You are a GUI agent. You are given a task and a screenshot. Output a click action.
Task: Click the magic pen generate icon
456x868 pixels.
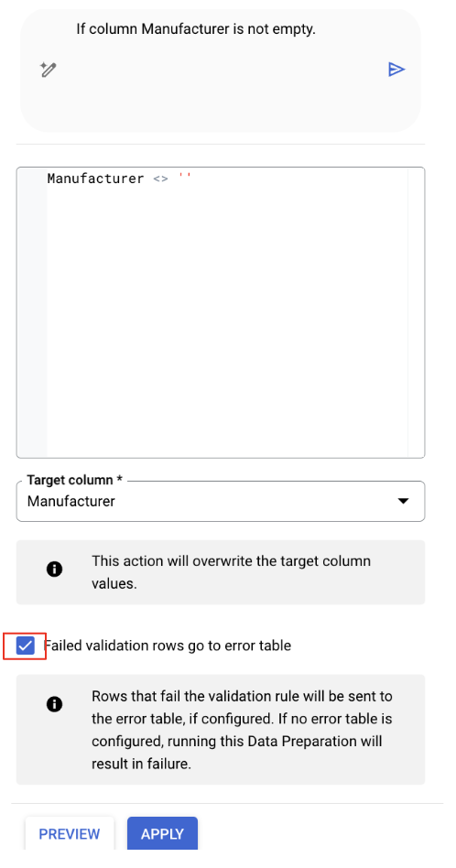pos(49,70)
